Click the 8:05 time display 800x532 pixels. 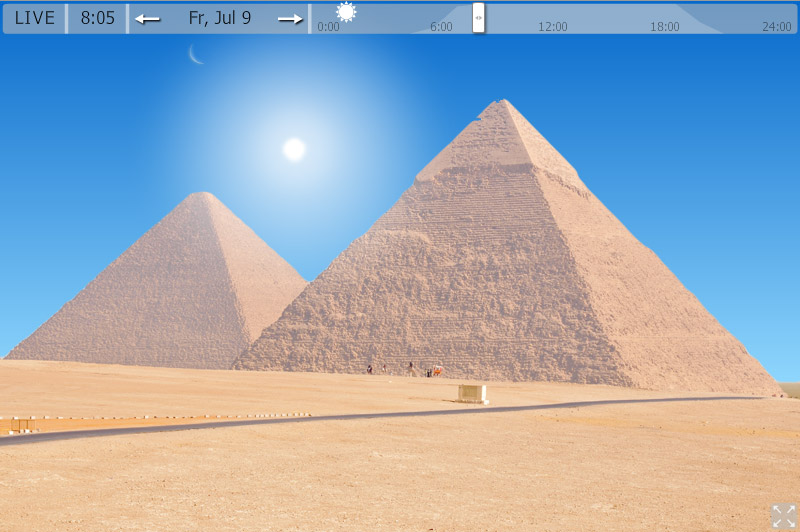click(97, 18)
